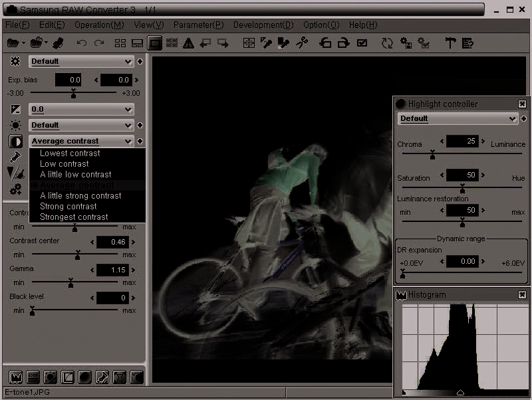The image size is (532, 400).
Task: Open file using the folder toolbar icon
Action: (13, 43)
